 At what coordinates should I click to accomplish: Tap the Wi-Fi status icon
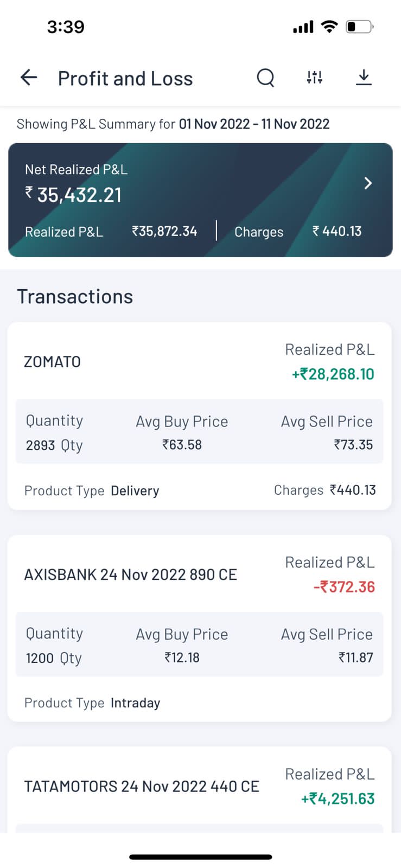(329, 27)
